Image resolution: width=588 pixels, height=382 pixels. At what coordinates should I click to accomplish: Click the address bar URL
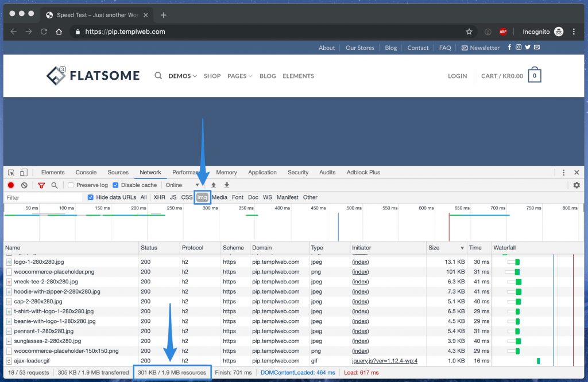(125, 32)
